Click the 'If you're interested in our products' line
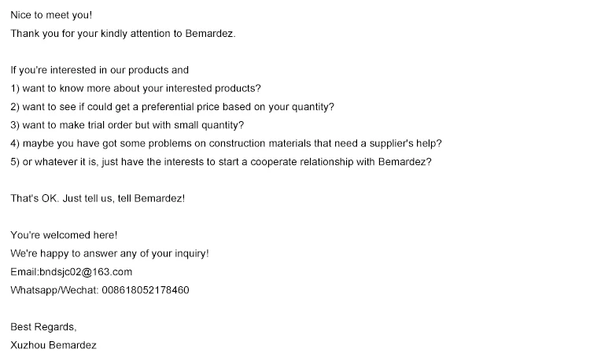Viewport: 590px width, 364px height. (x=100, y=70)
